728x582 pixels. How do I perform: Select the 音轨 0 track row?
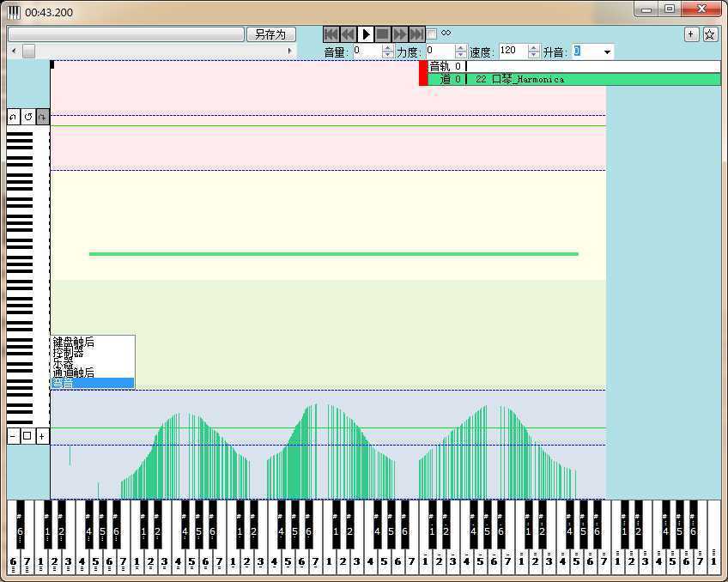pyautogui.click(x=575, y=66)
